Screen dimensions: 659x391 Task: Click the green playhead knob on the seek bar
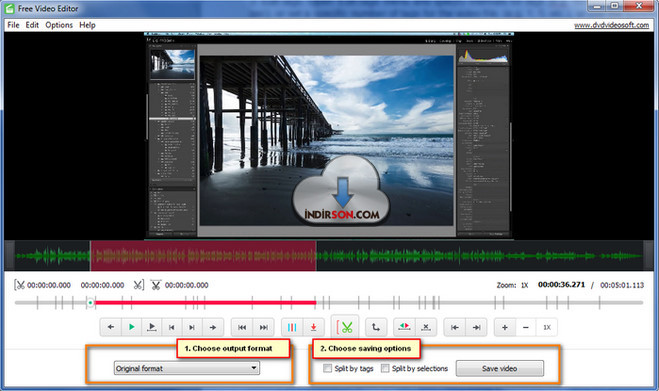[x=90, y=303]
